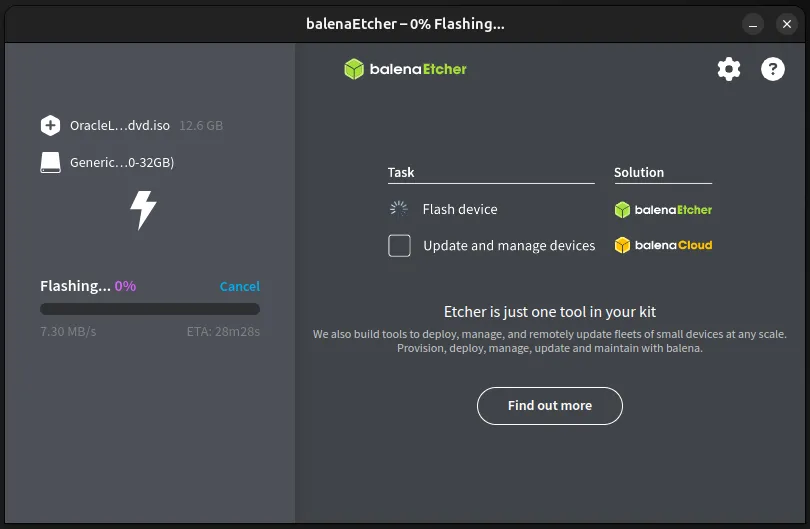The width and height of the screenshot is (810, 529).
Task: Click the spinner beside Flash device
Action: (398, 209)
